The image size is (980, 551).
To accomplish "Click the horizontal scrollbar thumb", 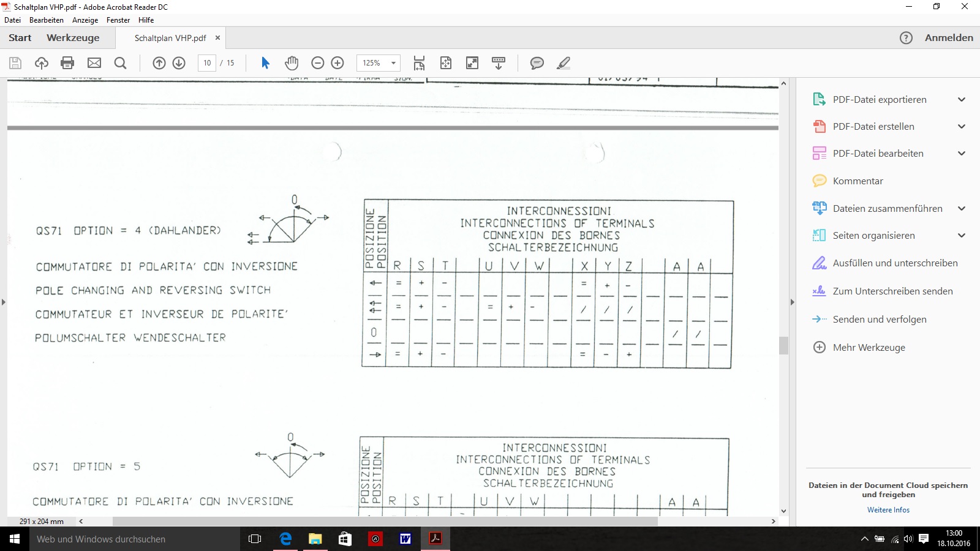I will 385,521.
